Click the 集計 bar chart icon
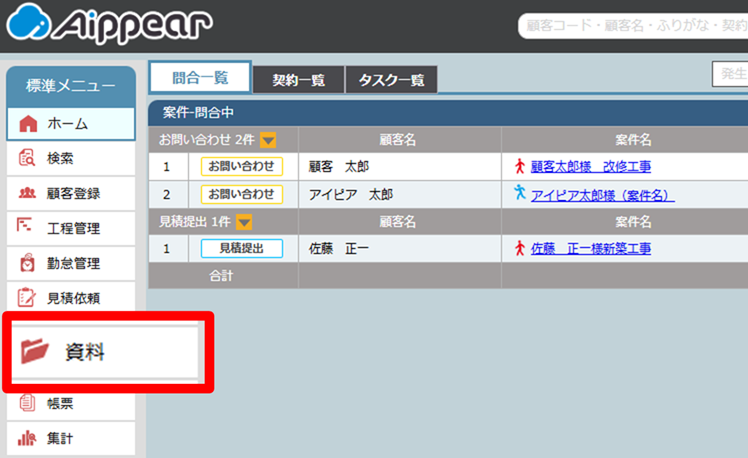Viewport: 748px width, 458px height. (x=28, y=438)
